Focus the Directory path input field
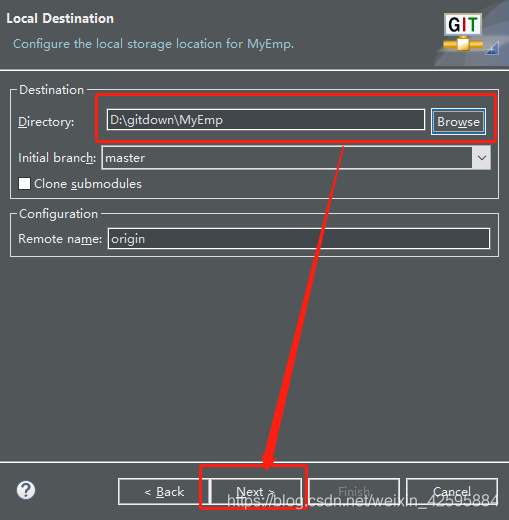Screen dimensions: 509x520 coord(266,120)
